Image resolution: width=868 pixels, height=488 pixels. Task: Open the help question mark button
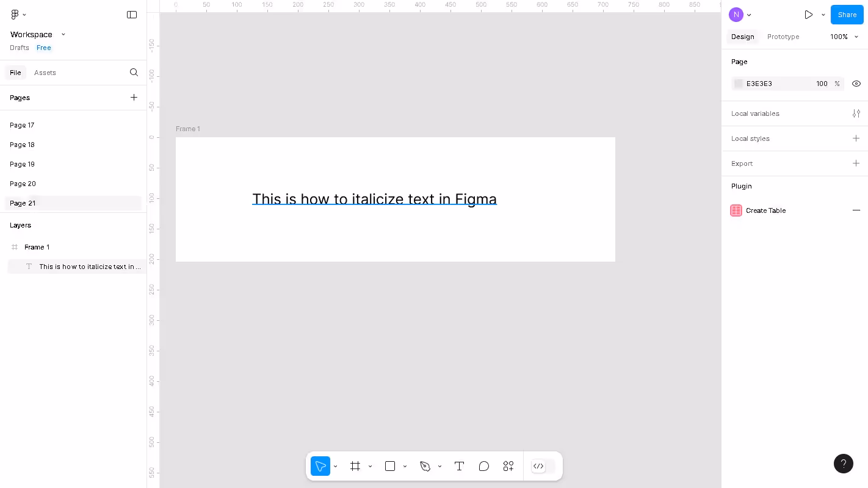[844, 464]
